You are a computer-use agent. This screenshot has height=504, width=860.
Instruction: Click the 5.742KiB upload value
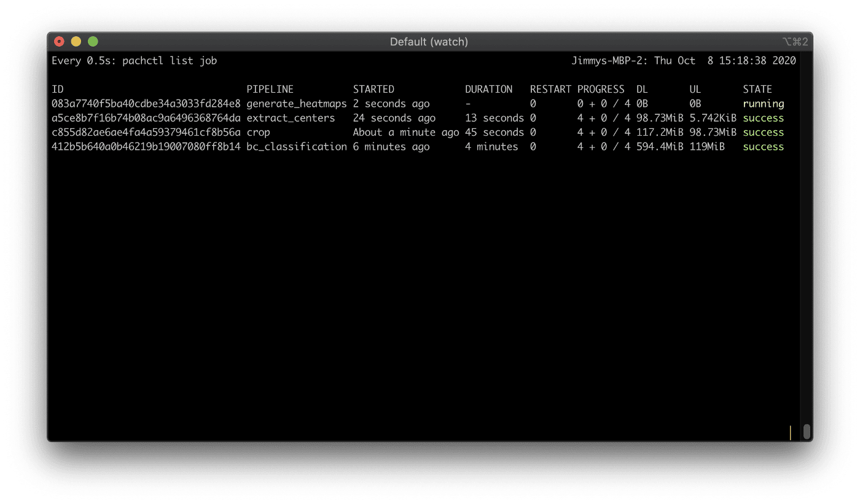(713, 118)
